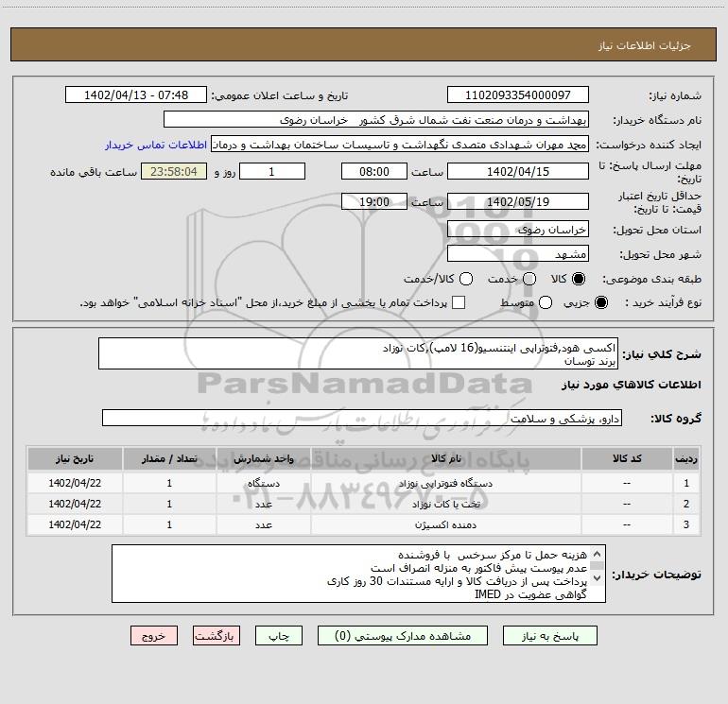Click the response deadline date 1402/04/15 field
The image size is (728, 704).
tap(518, 172)
